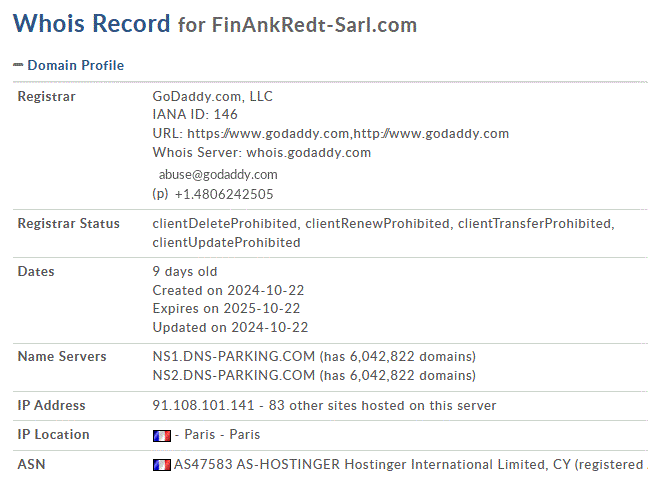Click the GoDaddy.com, LLC registrar name
Viewport: 649px width, 478px height.
tap(212, 96)
